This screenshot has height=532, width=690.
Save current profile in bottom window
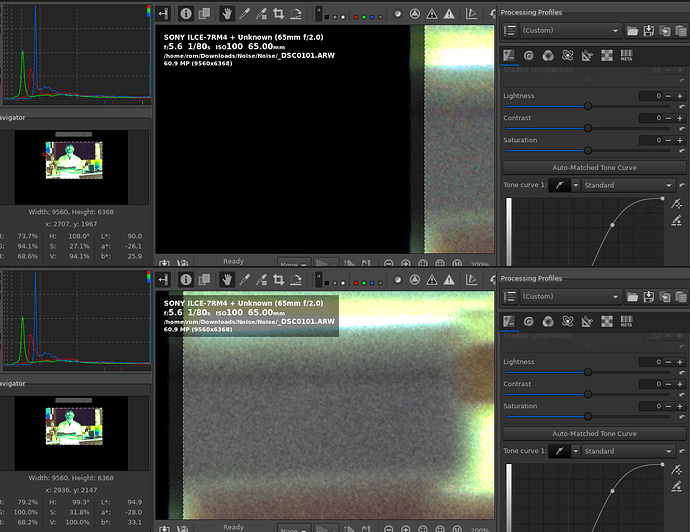point(649,296)
